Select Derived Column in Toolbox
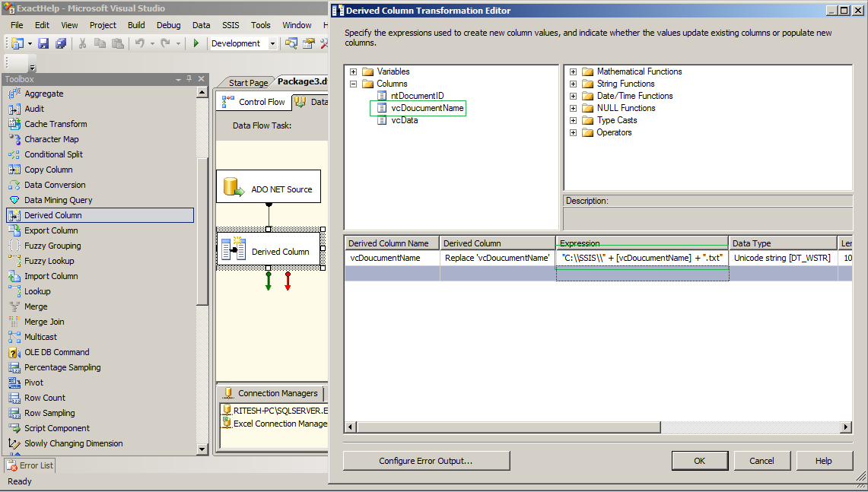 pyautogui.click(x=100, y=215)
